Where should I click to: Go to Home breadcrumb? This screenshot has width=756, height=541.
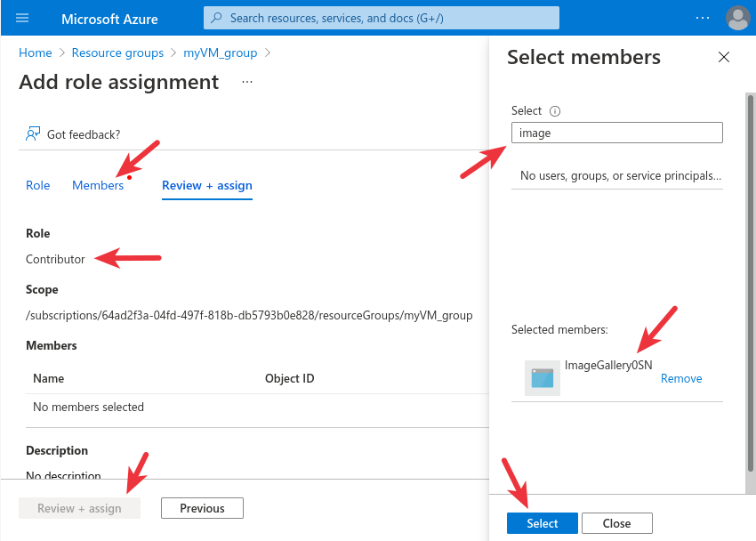(35, 52)
